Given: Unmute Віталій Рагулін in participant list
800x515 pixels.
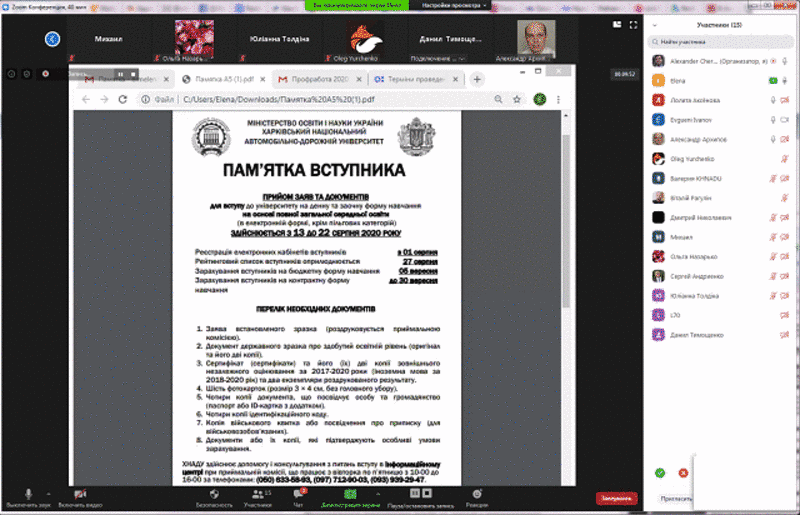Looking at the screenshot, I should 785,198.
